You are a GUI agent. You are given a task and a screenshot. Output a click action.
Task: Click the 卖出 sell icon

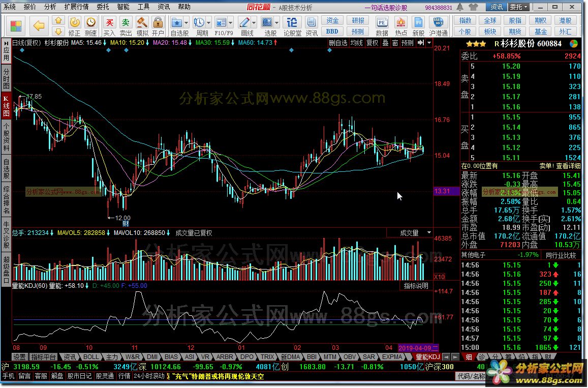click(x=125, y=22)
